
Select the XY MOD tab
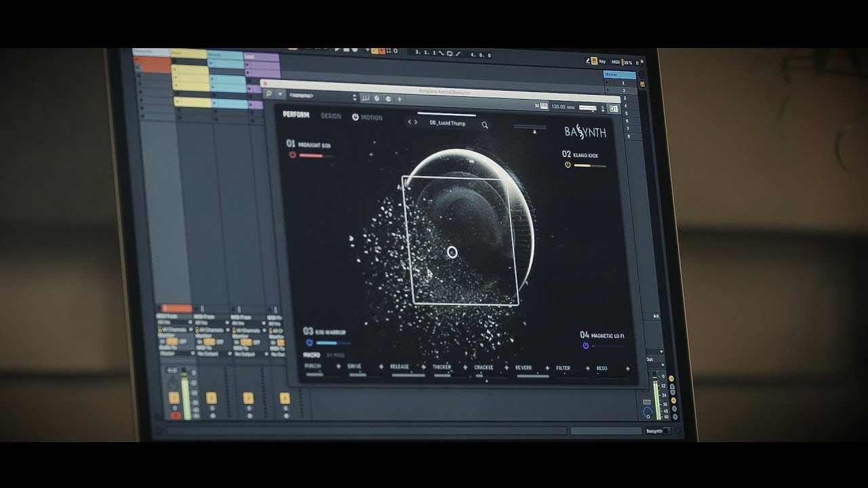click(336, 355)
